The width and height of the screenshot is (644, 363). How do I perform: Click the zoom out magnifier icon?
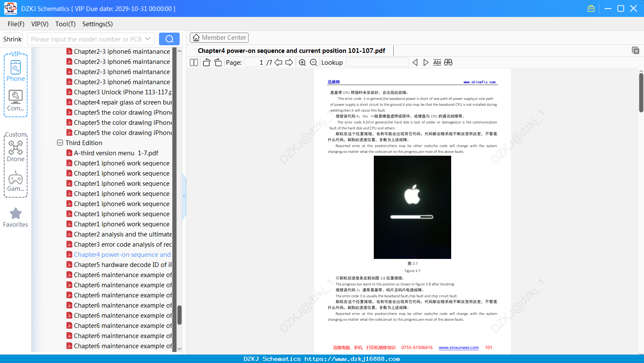[313, 63]
